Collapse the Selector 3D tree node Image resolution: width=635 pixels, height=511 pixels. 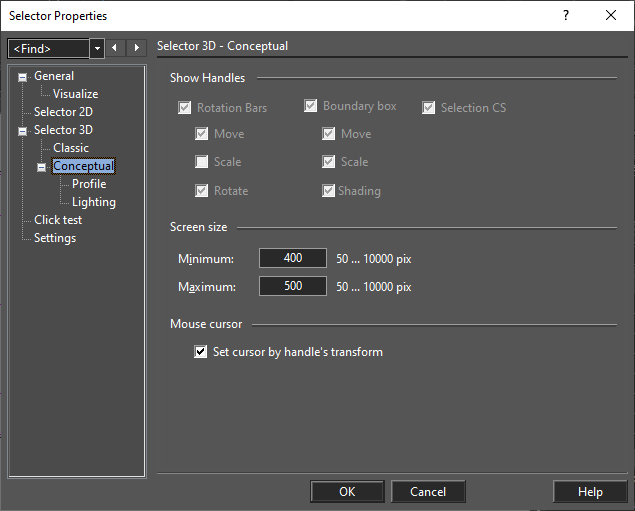pyautogui.click(x=23, y=131)
